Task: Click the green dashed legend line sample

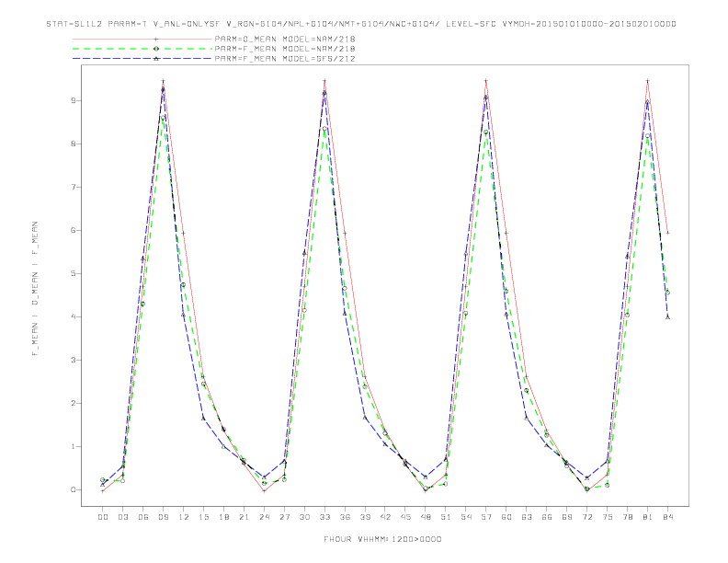Action: click(x=142, y=49)
